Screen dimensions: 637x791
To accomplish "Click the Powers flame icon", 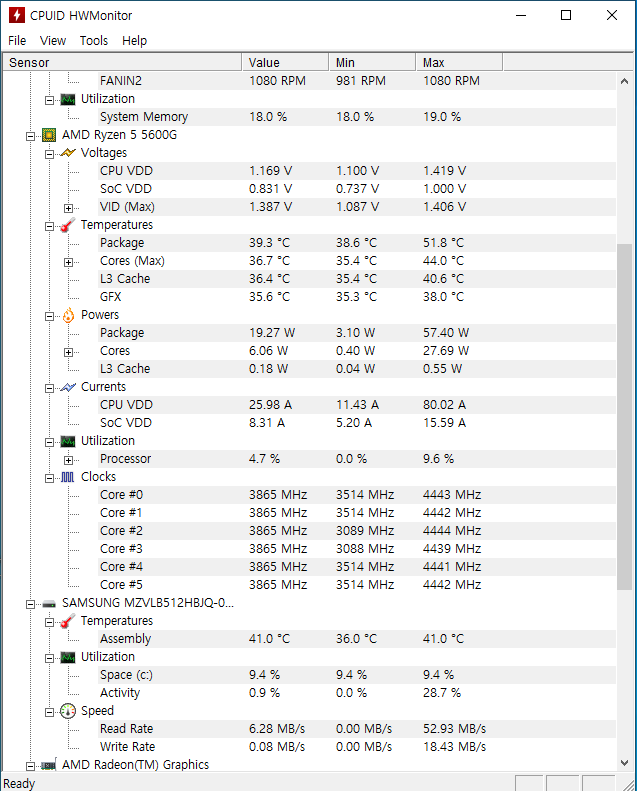I will [x=68, y=315].
